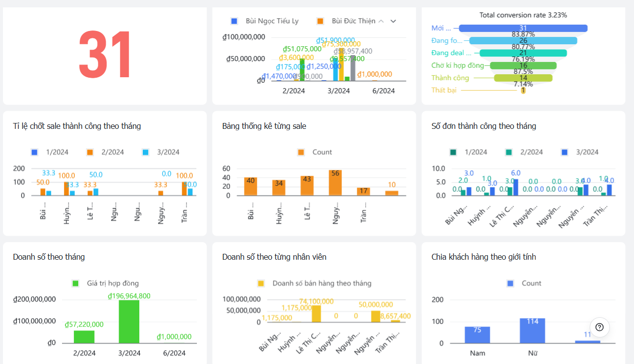The height and width of the screenshot is (364, 634).
Task: Click the small orange bar labeled 10
Action: point(392,193)
